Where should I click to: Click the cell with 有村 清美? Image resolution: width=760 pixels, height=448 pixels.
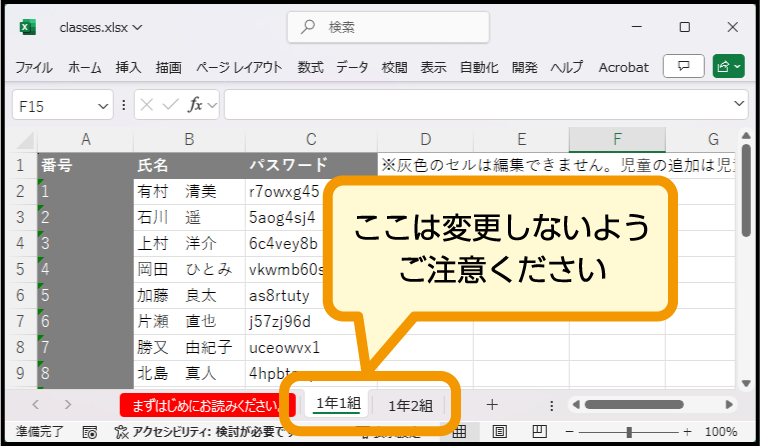click(x=190, y=192)
